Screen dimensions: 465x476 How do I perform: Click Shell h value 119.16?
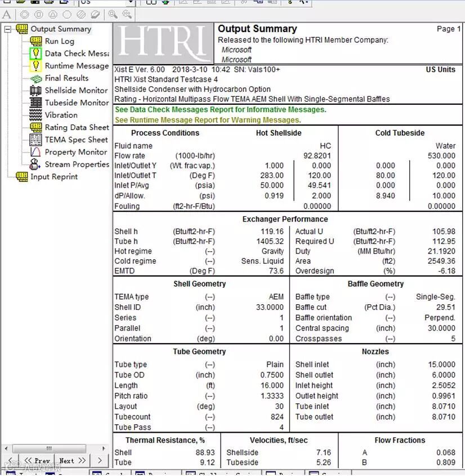coord(272,232)
